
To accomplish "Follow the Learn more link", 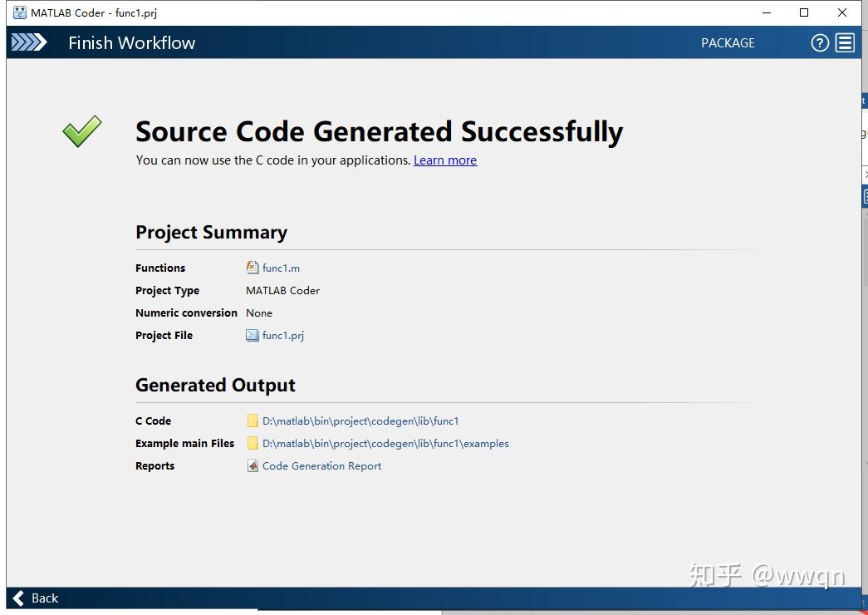I will click(445, 160).
